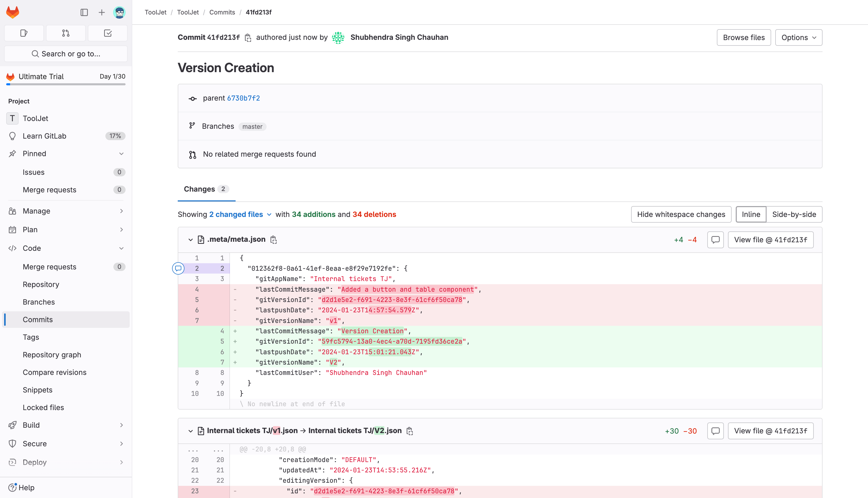Select Inline diff view

tap(751, 214)
